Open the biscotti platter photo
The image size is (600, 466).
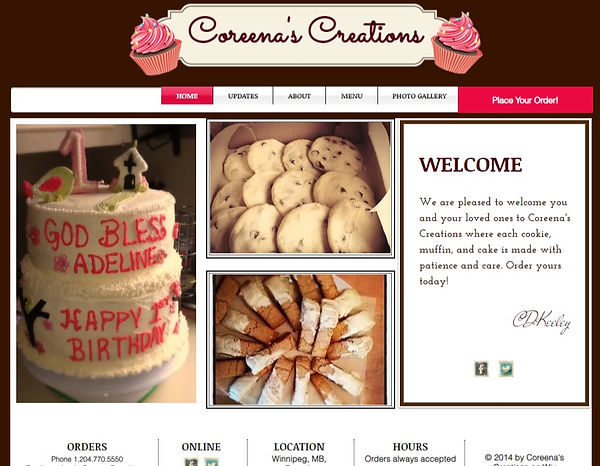(x=300, y=339)
